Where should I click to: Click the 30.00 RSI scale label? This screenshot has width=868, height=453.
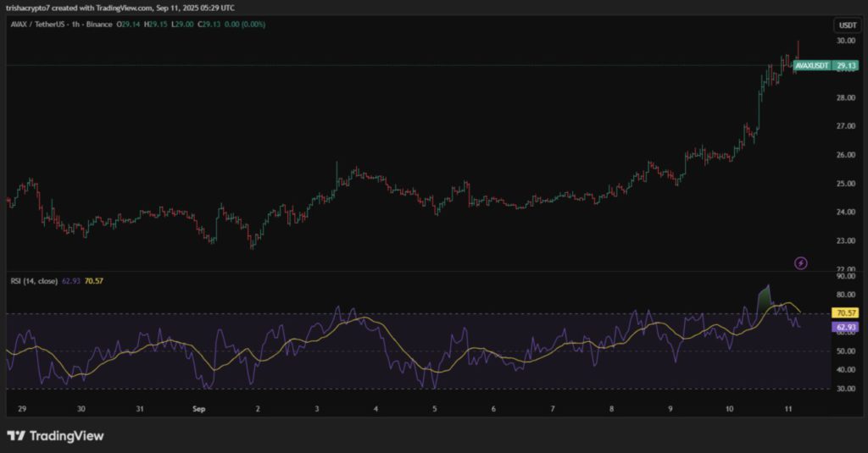pyautogui.click(x=845, y=389)
